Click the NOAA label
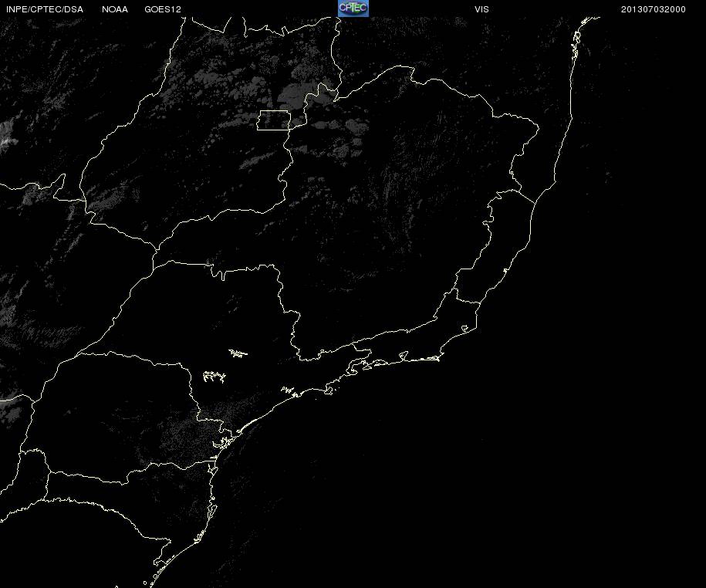 115,9
